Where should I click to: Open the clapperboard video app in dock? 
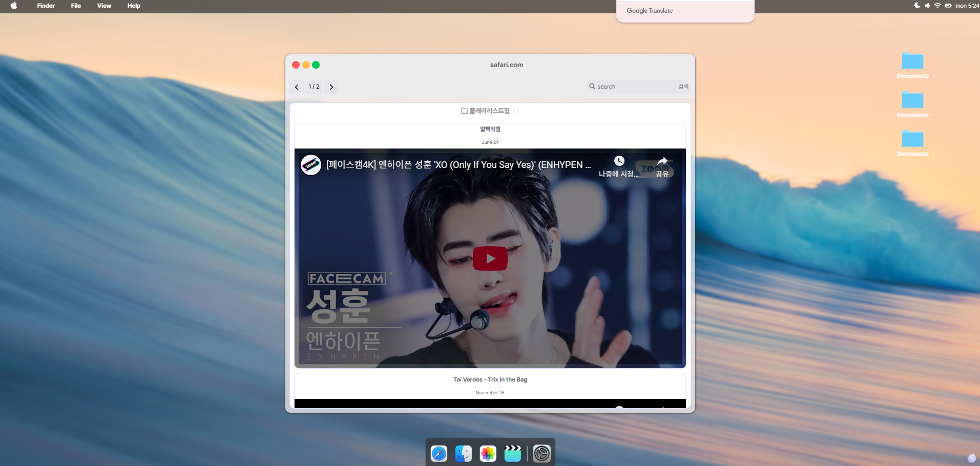[x=513, y=454]
